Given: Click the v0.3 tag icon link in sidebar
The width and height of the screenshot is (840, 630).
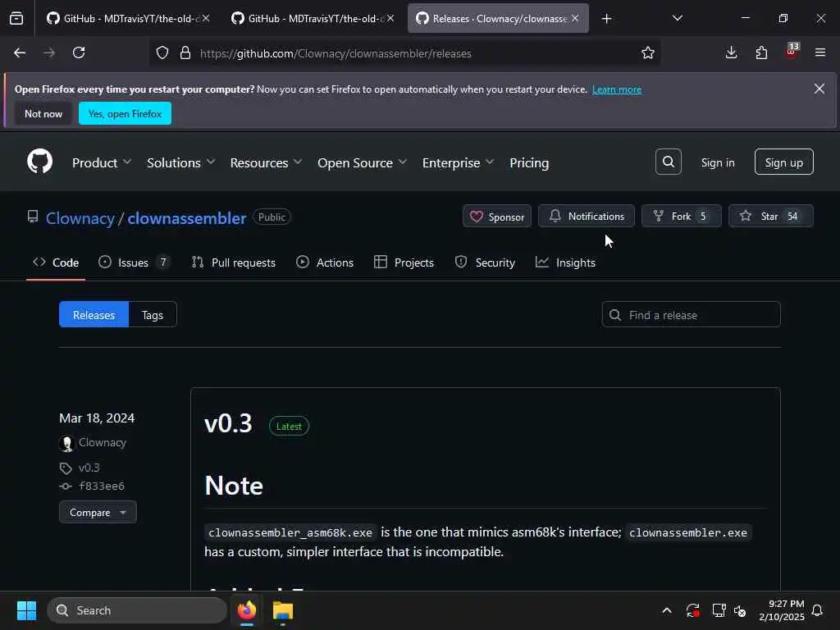Looking at the screenshot, I should 66,468.
